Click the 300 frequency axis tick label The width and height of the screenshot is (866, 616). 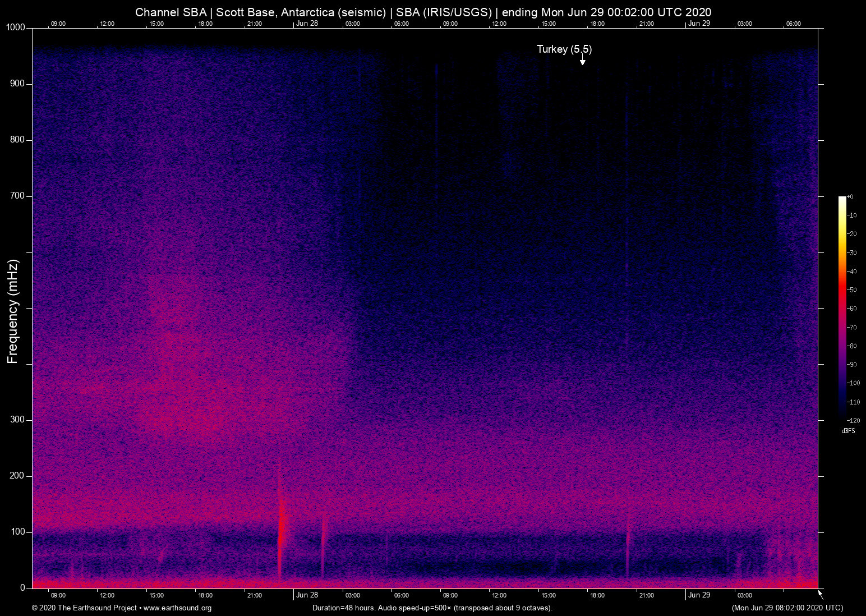click(17, 420)
